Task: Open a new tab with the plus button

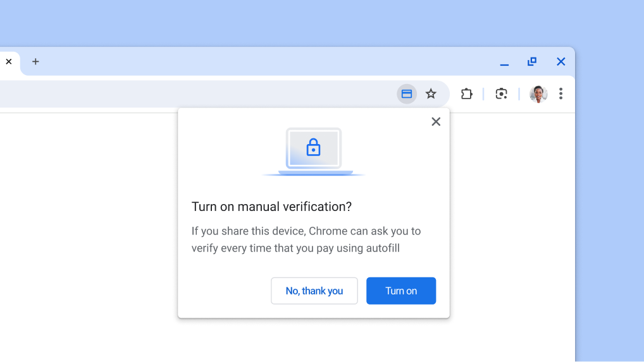Action: click(x=35, y=61)
